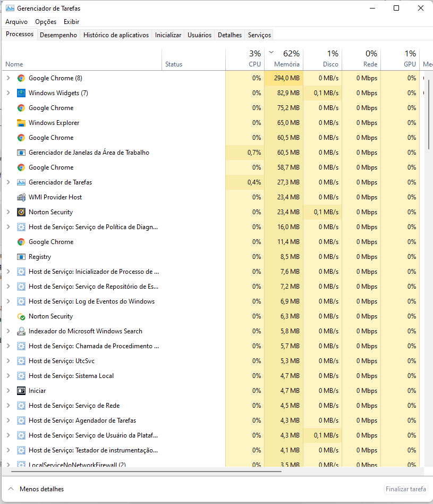The image size is (433, 504).
Task: Click gear icon of Host de Serviço: Sistema Local
Action: 21,376
